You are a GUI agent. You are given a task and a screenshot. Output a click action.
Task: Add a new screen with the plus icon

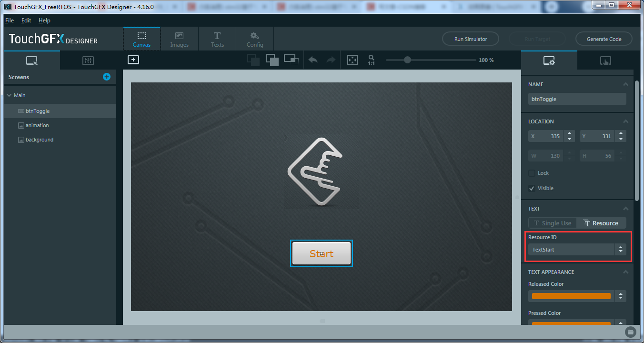coord(107,77)
